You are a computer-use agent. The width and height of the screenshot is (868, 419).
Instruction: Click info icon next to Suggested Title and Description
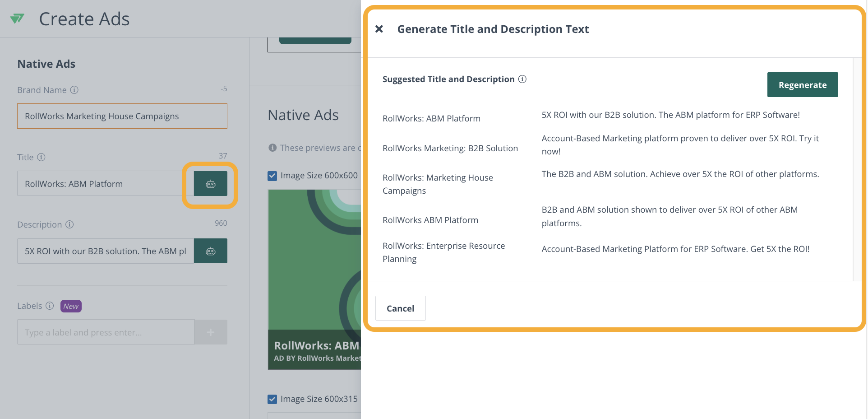pyautogui.click(x=522, y=79)
